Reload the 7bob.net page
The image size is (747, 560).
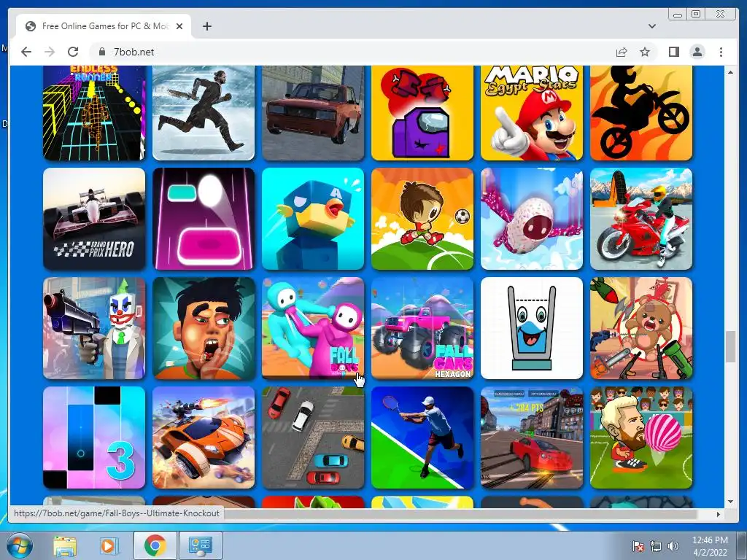[x=73, y=52]
